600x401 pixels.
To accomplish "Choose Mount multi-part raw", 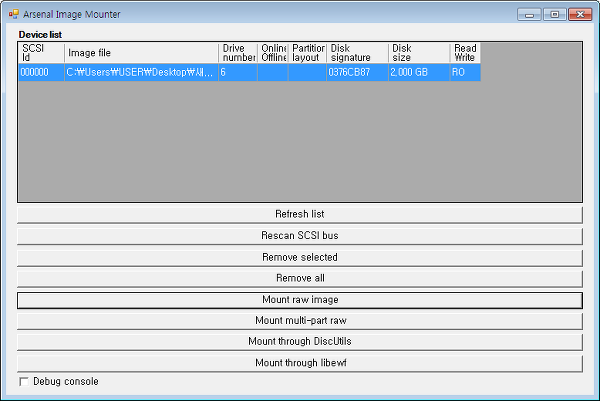I will (x=300, y=321).
